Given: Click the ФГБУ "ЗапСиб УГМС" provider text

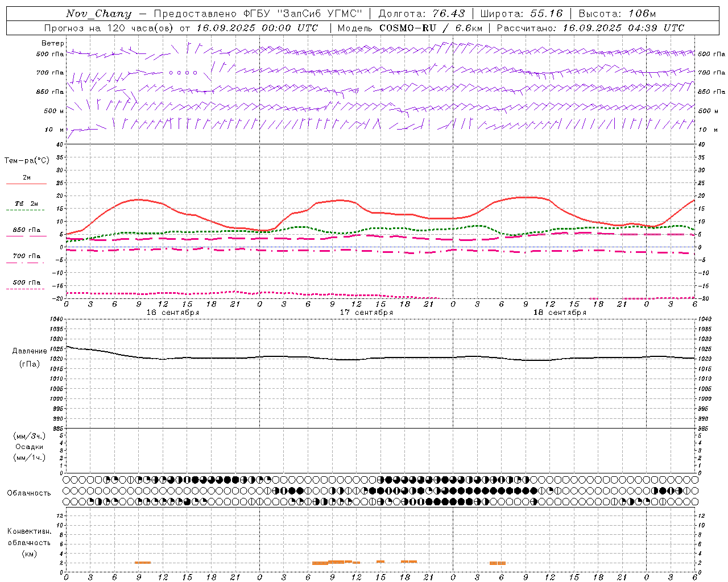Looking at the screenshot, I should 303,14.
